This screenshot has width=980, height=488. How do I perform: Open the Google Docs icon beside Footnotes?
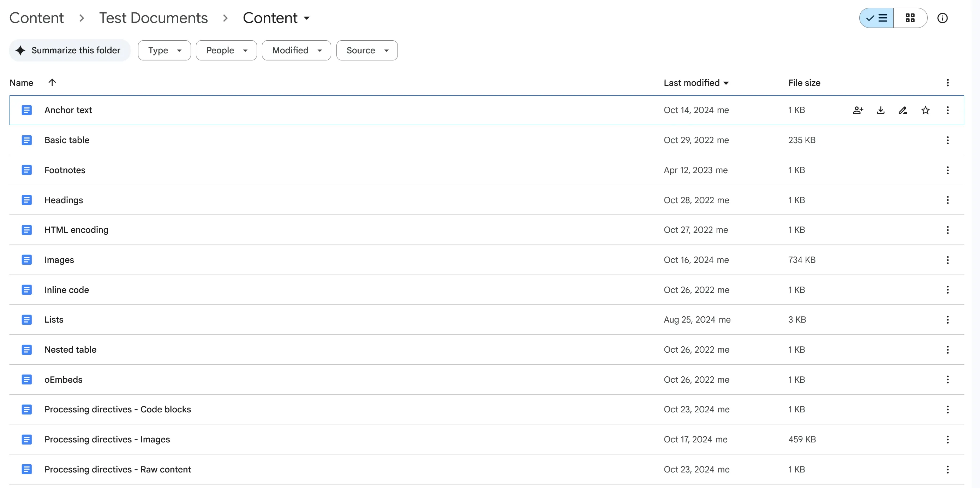(26, 170)
